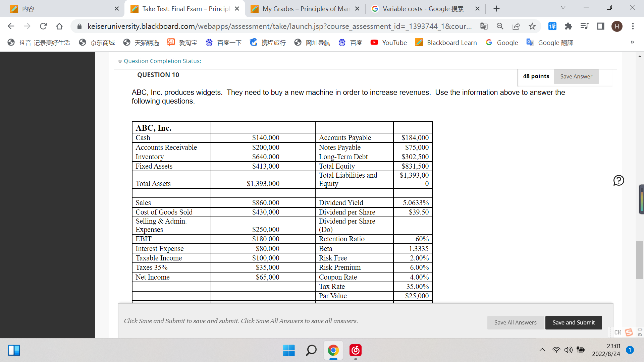Click the share page icon

(x=516, y=26)
